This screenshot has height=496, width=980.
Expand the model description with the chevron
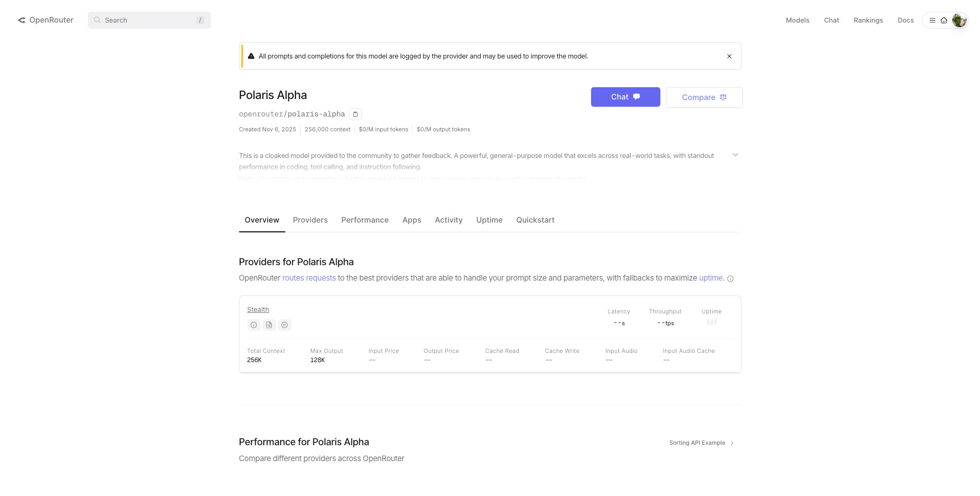click(735, 155)
